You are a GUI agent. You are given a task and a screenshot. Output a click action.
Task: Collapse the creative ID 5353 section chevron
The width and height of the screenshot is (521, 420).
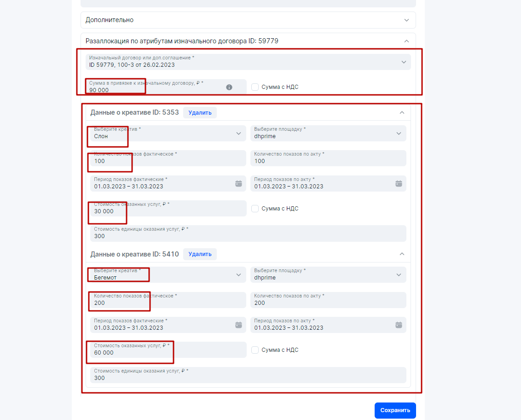pyautogui.click(x=402, y=112)
